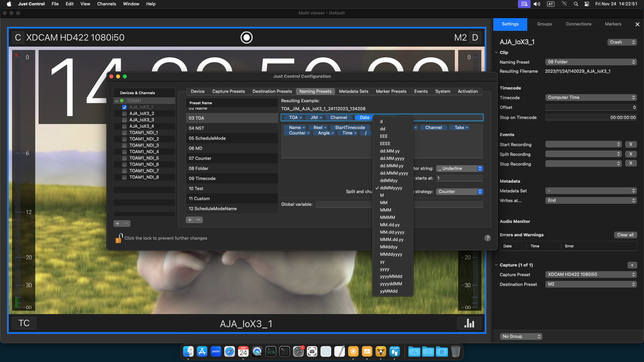The width and height of the screenshot is (644, 362).
Task: Add a capture with the plus button
Action: (632, 265)
